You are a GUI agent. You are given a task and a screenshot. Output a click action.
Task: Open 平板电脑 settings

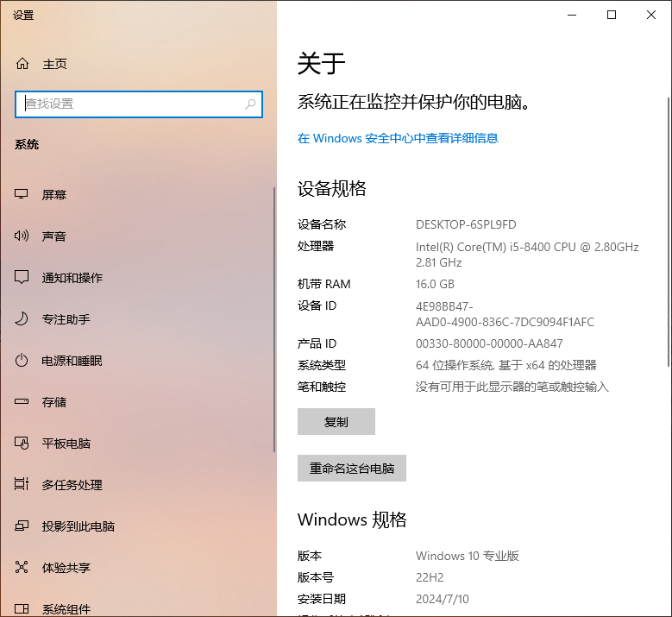pyautogui.click(x=137, y=443)
